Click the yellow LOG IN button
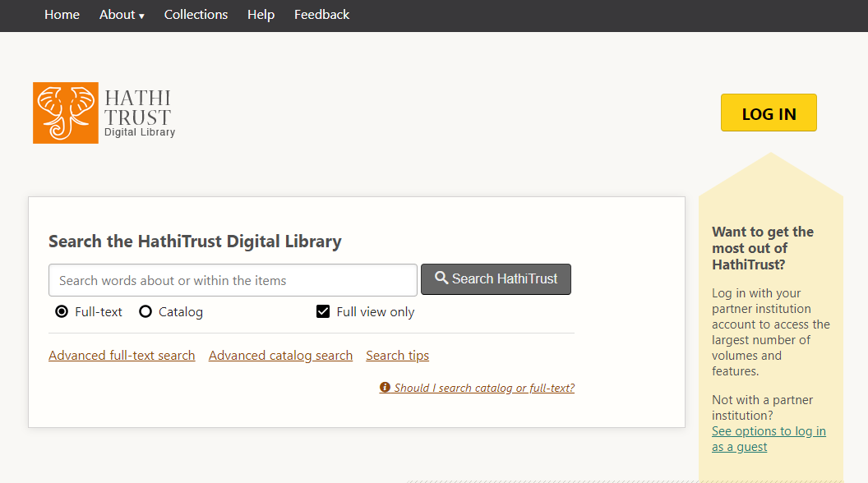868x483 pixels. point(769,113)
